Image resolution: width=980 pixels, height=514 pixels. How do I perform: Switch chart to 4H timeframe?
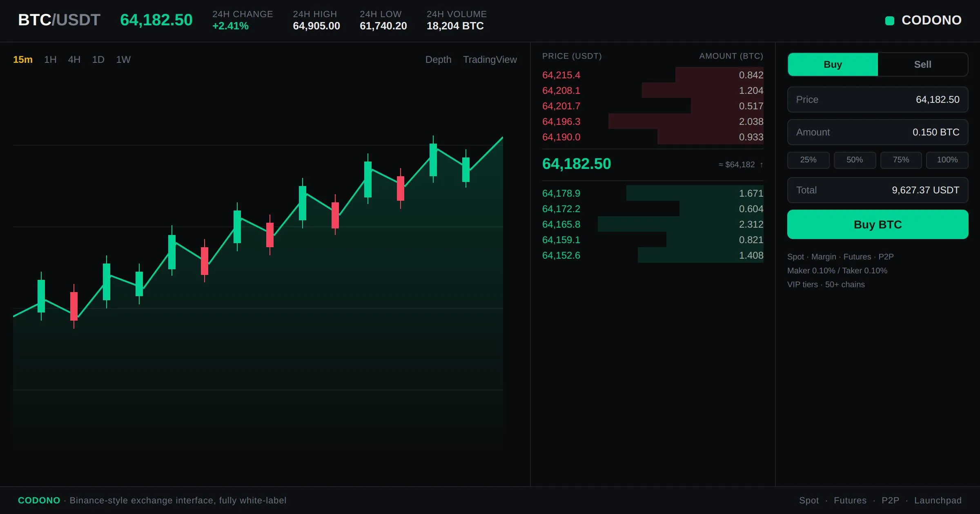tap(74, 60)
